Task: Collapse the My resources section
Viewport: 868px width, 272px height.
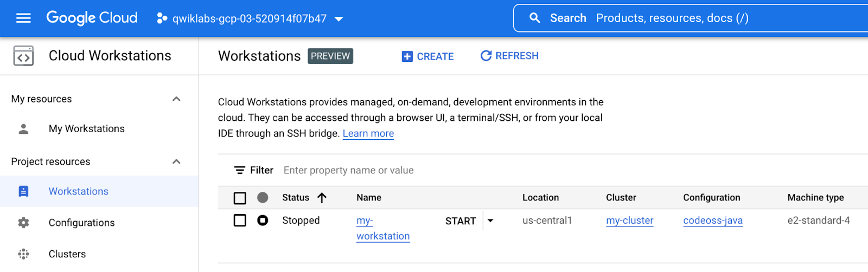Action: (176, 99)
